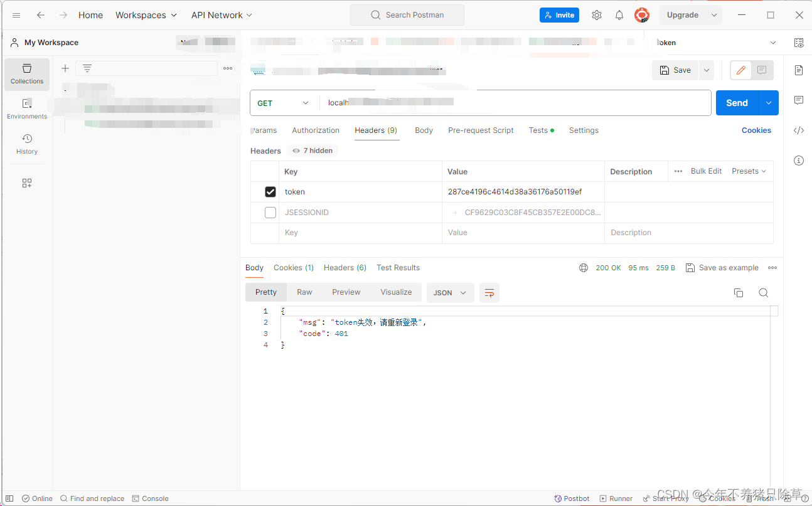
Task: Copy response with the copy icon
Action: coord(739,293)
